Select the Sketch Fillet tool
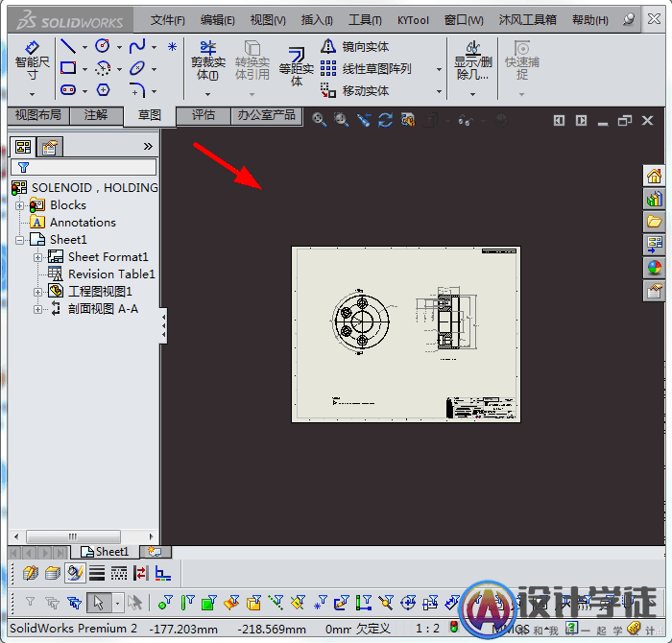The width and height of the screenshot is (672, 643). [x=137, y=90]
